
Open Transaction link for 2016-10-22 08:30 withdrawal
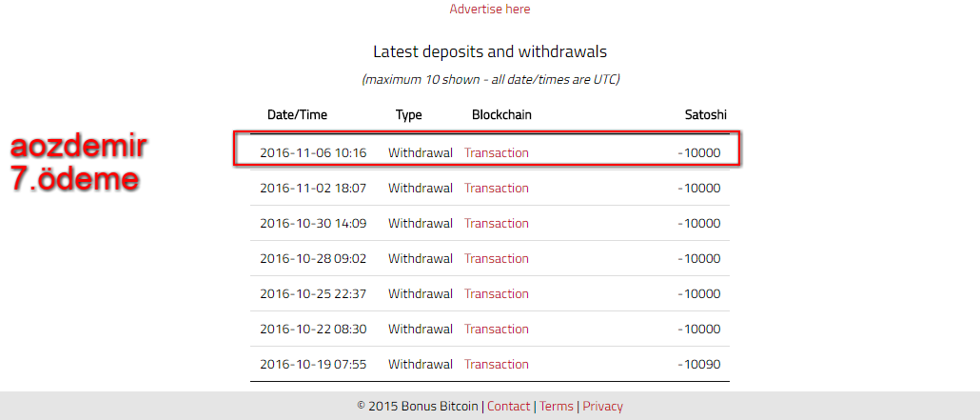point(497,330)
